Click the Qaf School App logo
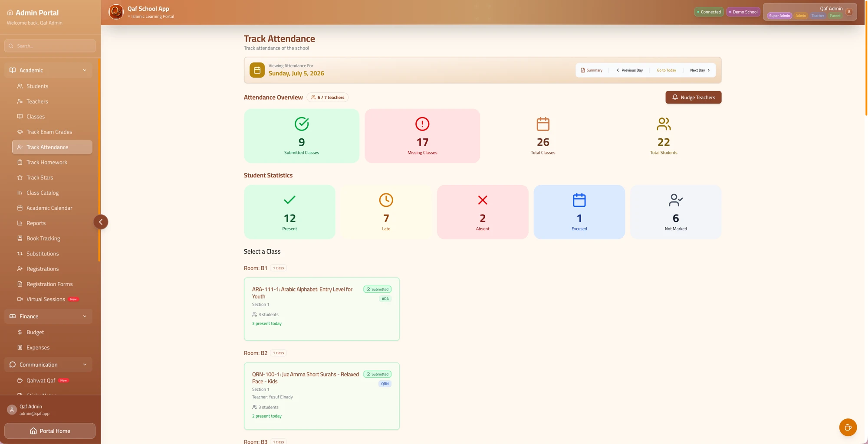Image resolution: width=868 pixels, height=444 pixels. pos(116,12)
